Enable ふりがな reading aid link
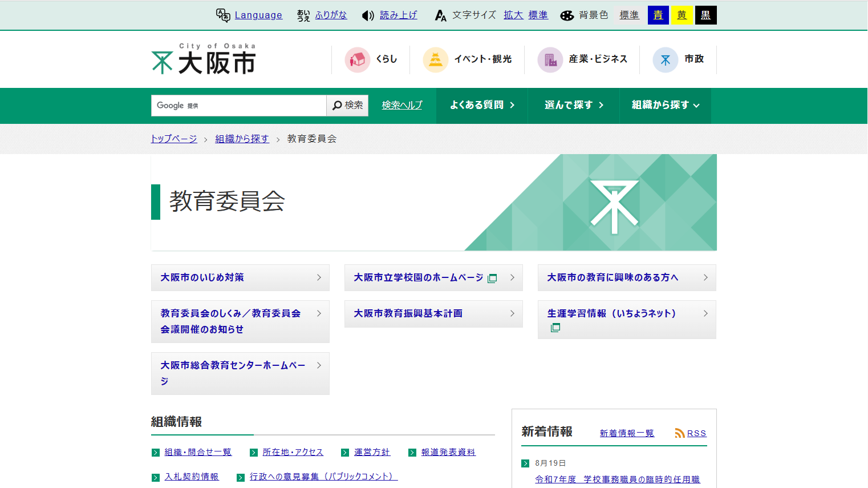The height and width of the screenshot is (488, 868). click(331, 15)
